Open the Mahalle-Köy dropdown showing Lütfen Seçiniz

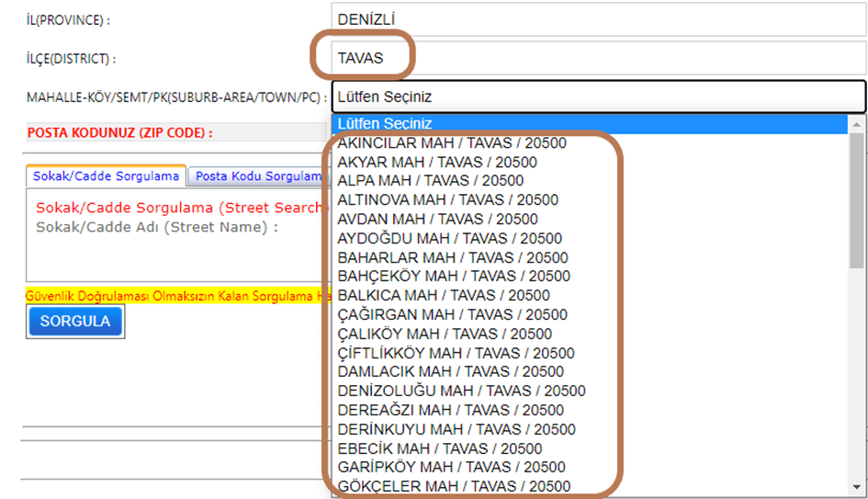tap(597, 96)
